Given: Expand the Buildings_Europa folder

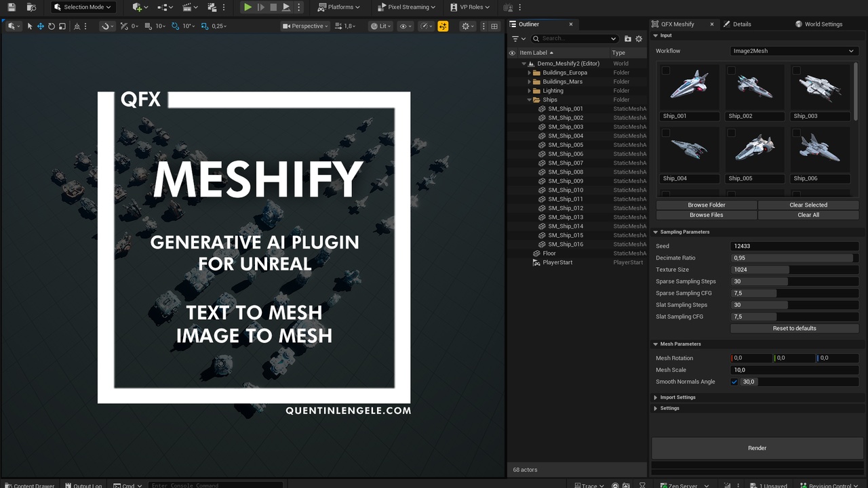Looking at the screenshot, I should click(529, 73).
